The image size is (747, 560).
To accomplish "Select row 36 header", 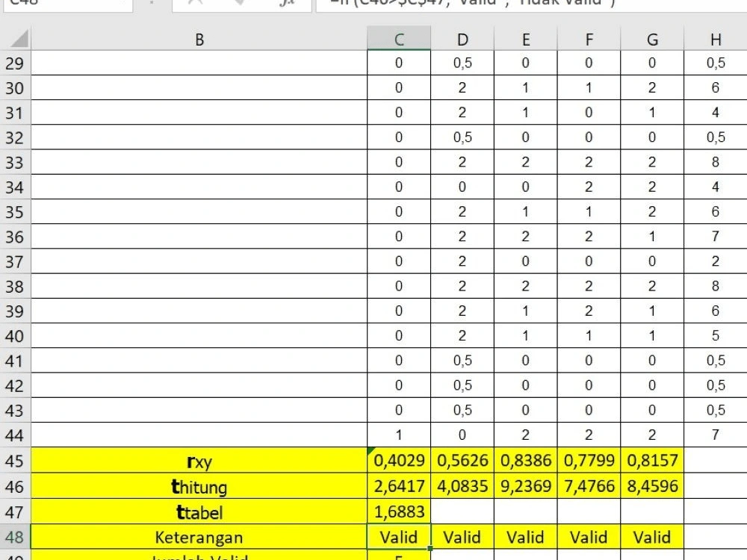I will coord(15,236).
